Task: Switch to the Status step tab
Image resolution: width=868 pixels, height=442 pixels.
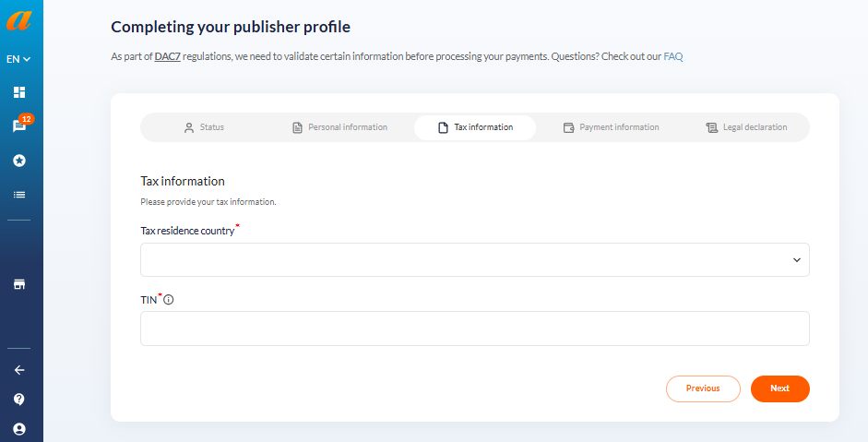Action: (204, 127)
